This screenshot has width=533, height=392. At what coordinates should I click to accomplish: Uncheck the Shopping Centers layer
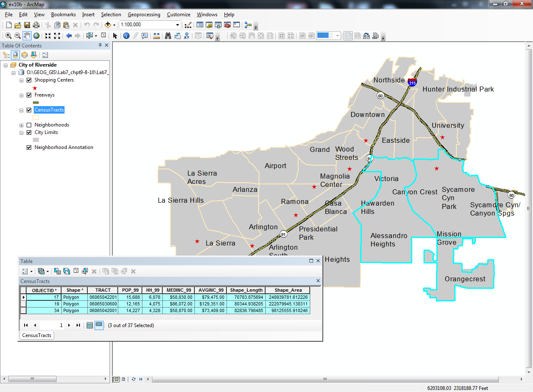29,80
